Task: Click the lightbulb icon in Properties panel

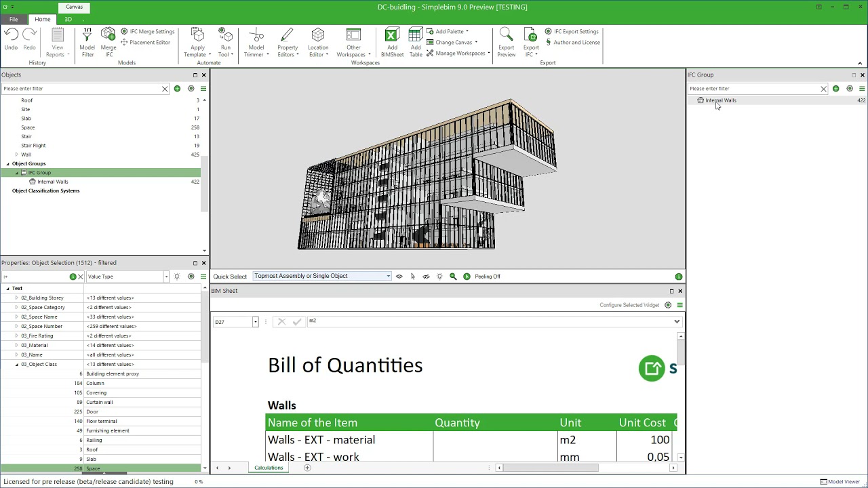Action: [x=177, y=277]
